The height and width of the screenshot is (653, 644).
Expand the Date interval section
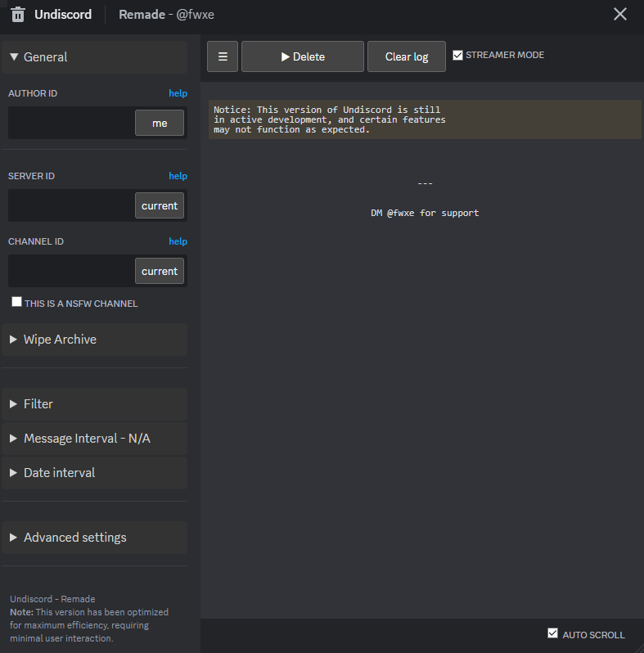[x=95, y=473]
